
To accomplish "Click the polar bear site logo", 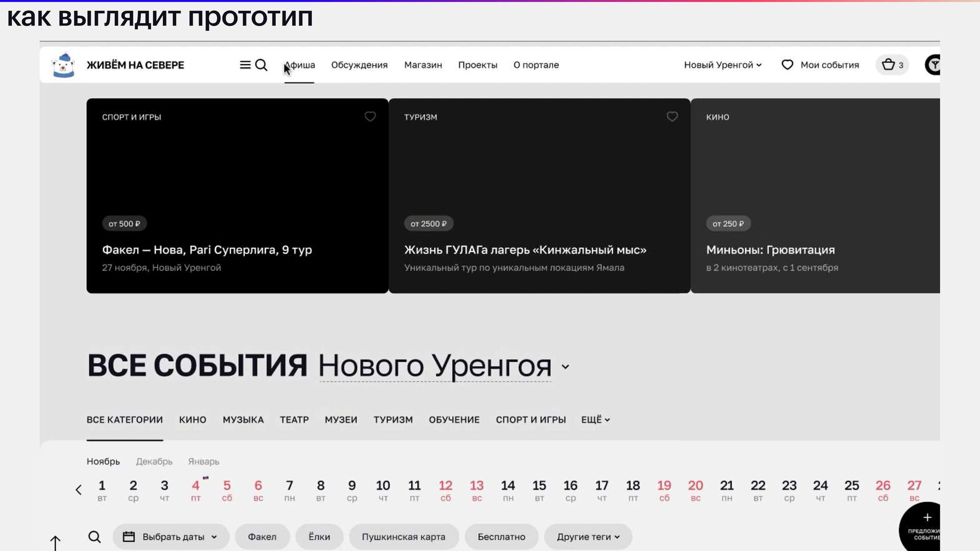I will 63,65.
